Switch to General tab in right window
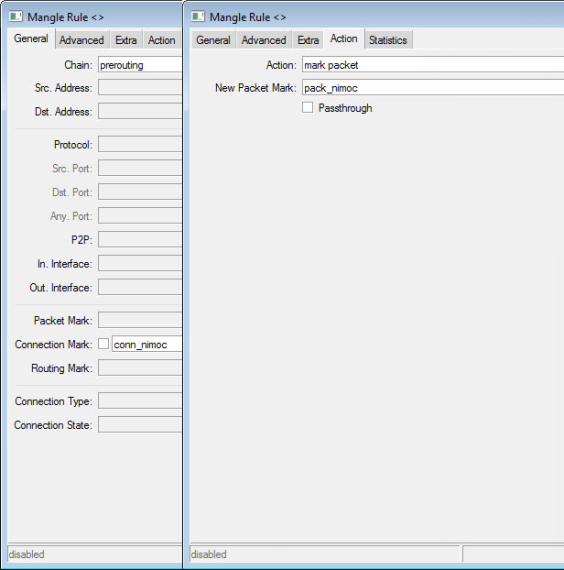Viewport: 564px width, 570px height. (x=213, y=40)
